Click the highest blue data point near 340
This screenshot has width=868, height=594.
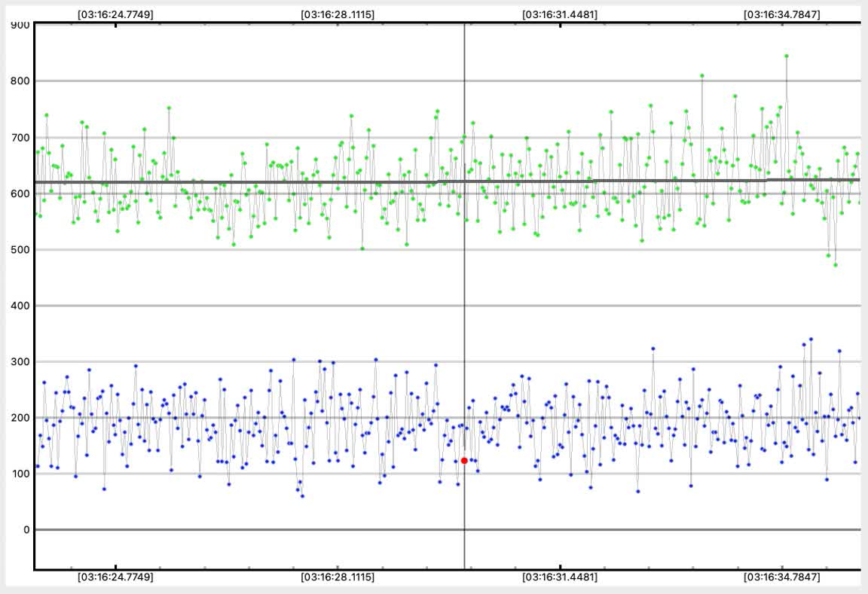tap(811, 340)
